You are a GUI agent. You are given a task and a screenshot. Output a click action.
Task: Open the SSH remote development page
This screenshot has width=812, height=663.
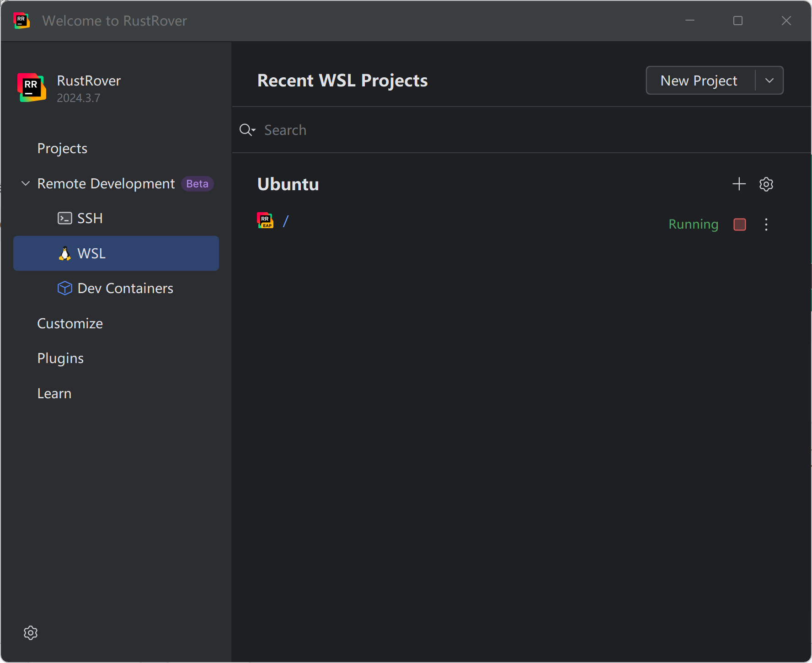coord(90,218)
